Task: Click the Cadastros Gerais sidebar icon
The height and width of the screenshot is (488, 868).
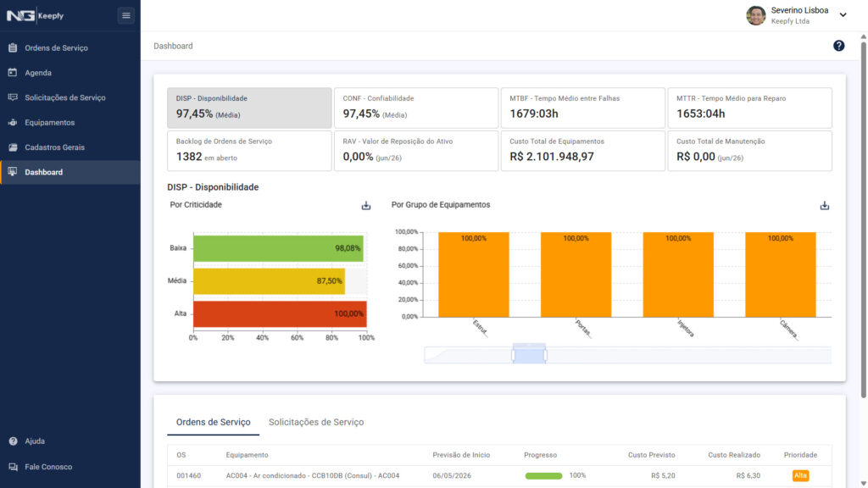Action: [x=13, y=147]
